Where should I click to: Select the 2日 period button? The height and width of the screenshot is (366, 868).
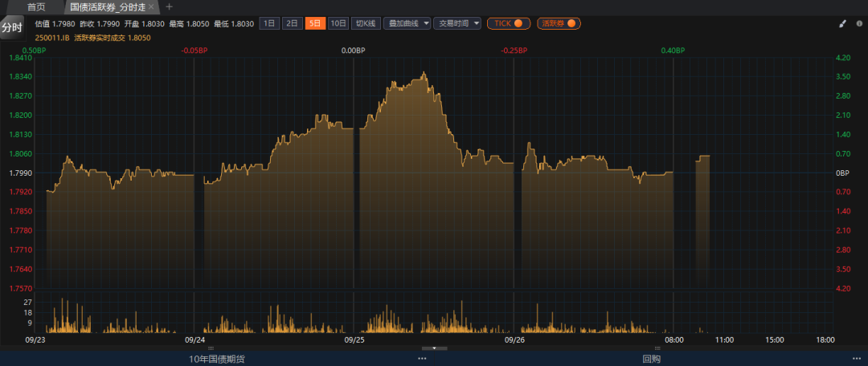(x=292, y=23)
